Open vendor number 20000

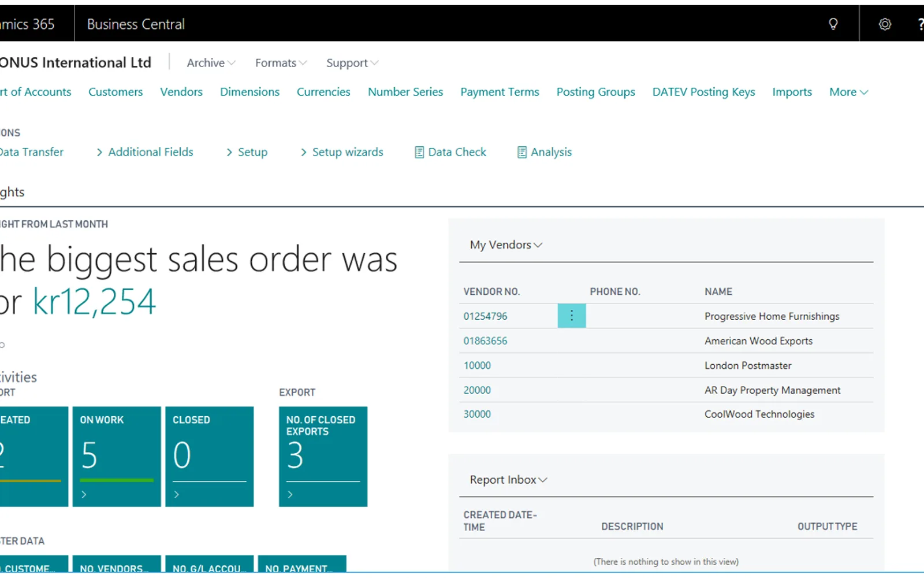tap(477, 390)
